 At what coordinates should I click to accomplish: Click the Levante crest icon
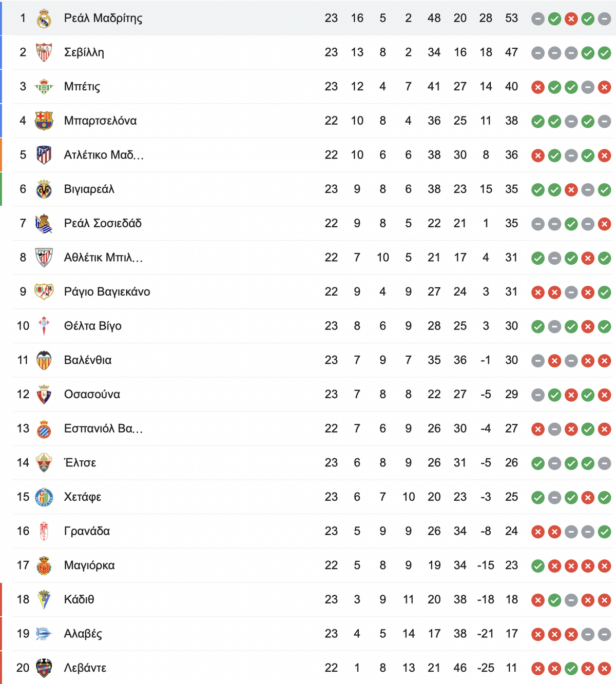point(44,668)
